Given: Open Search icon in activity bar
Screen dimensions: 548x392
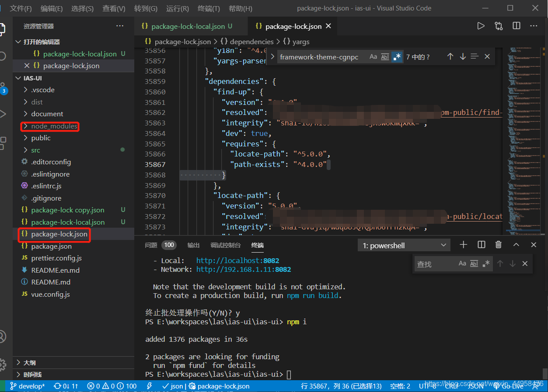Looking at the screenshot, I should pos(3,56).
